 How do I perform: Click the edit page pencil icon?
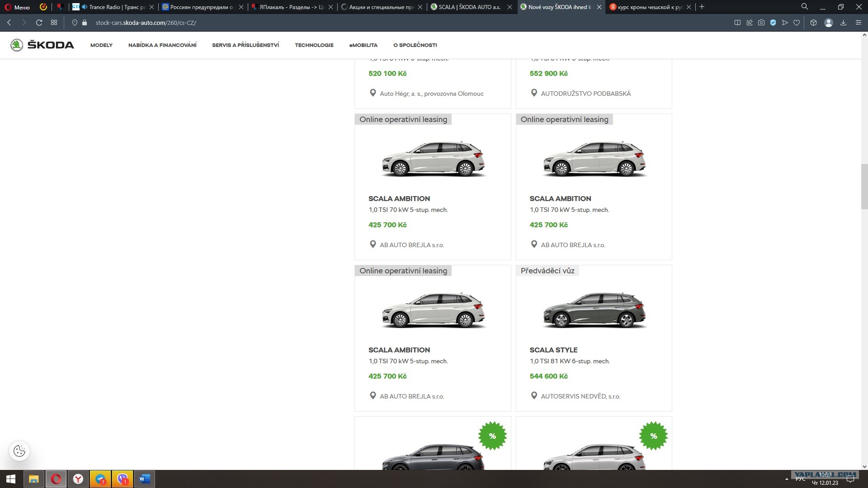750,23
